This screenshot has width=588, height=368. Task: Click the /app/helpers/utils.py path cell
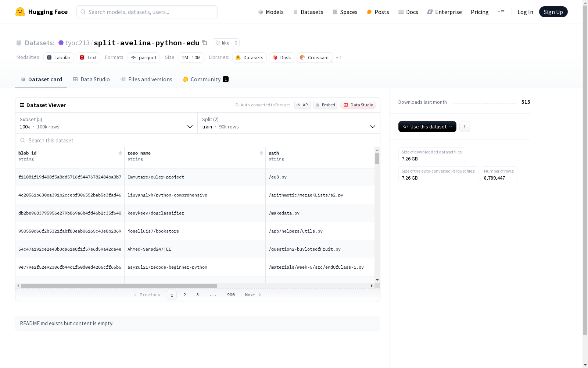coord(320,231)
